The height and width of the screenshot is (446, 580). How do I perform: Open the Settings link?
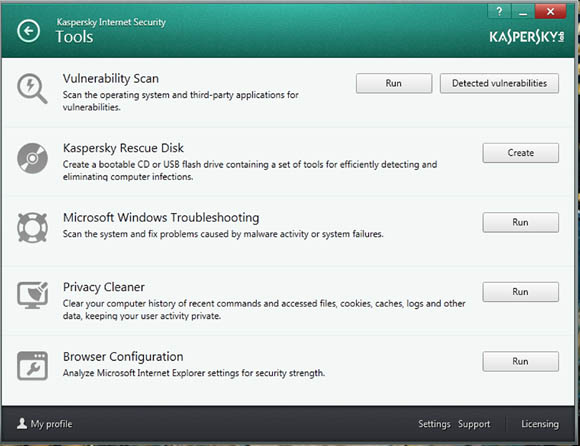(434, 424)
